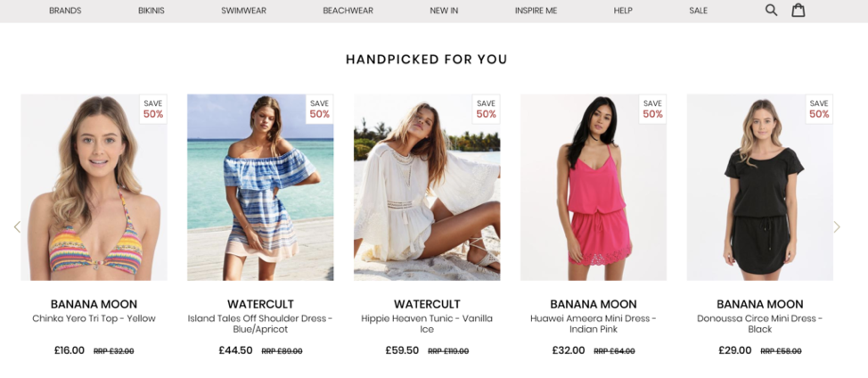View the pink Huawei Ameera dress photo
This screenshot has height=378, width=868.
(594, 187)
